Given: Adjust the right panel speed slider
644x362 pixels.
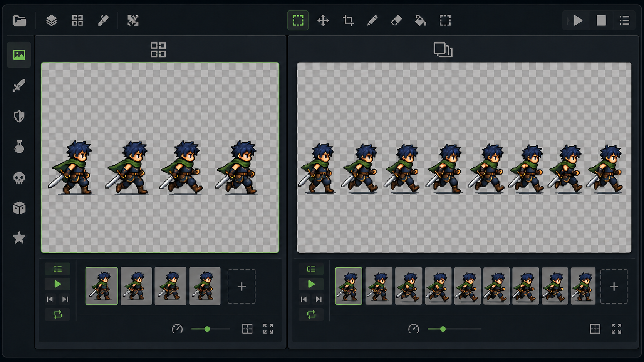Looking at the screenshot, I should [454, 329].
